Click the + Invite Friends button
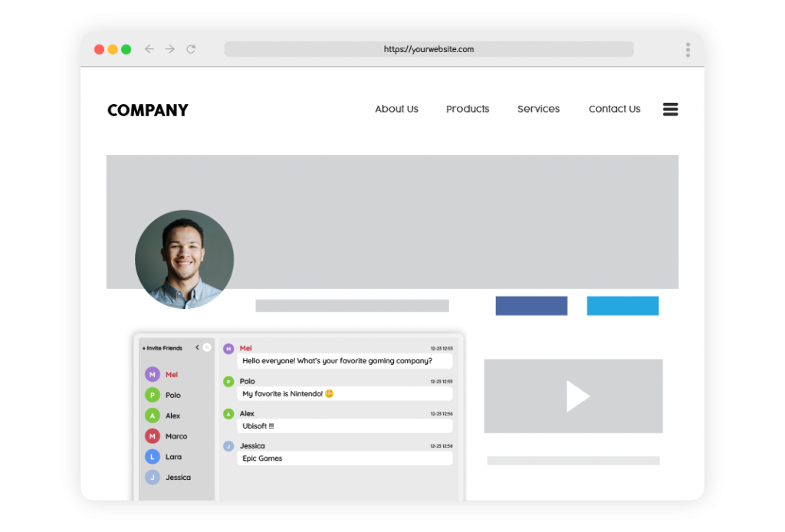This screenshot has width=785, height=532. [x=162, y=348]
